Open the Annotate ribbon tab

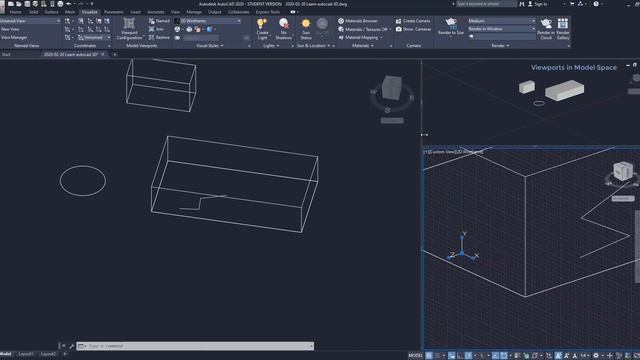tap(156, 12)
